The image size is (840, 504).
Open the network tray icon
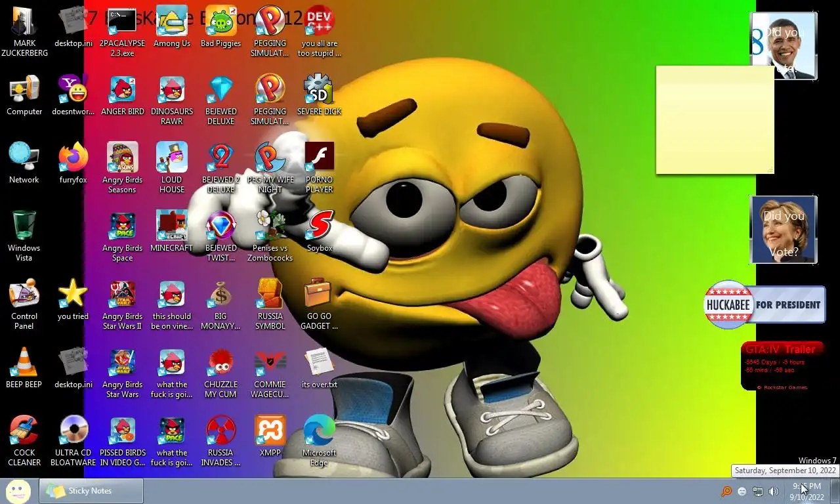[x=758, y=492]
